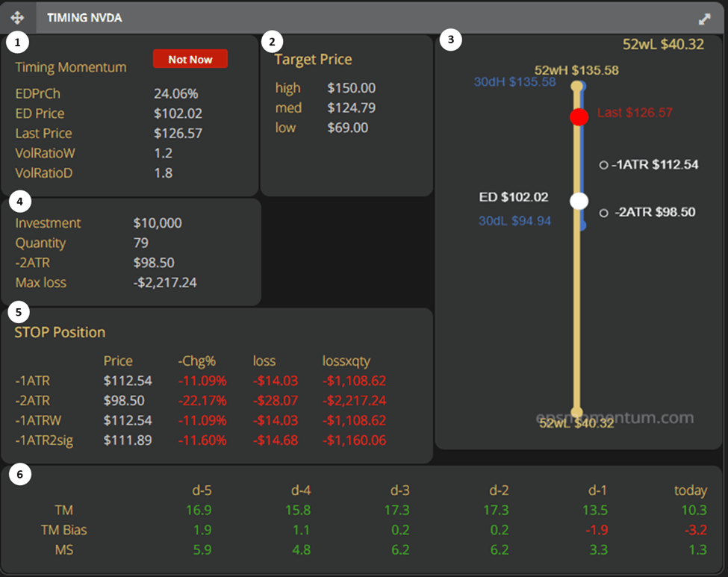Select -1ATR row change -11.09%

[202, 381]
